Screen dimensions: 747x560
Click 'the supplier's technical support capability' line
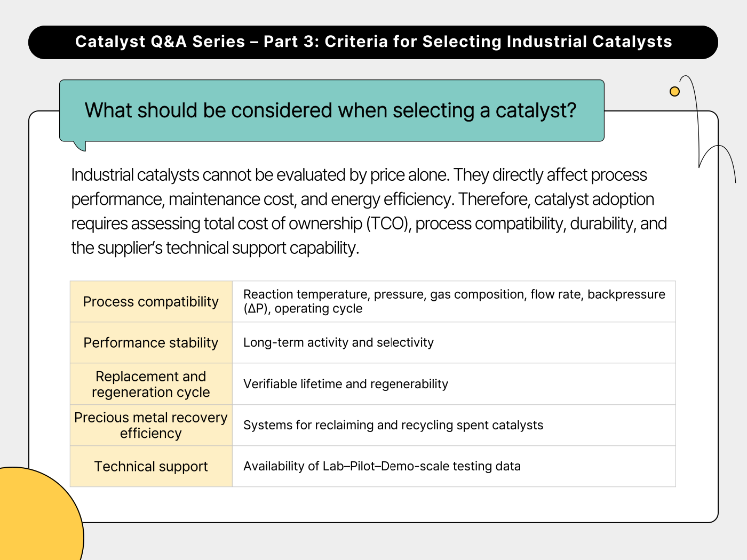click(x=215, y=248)
